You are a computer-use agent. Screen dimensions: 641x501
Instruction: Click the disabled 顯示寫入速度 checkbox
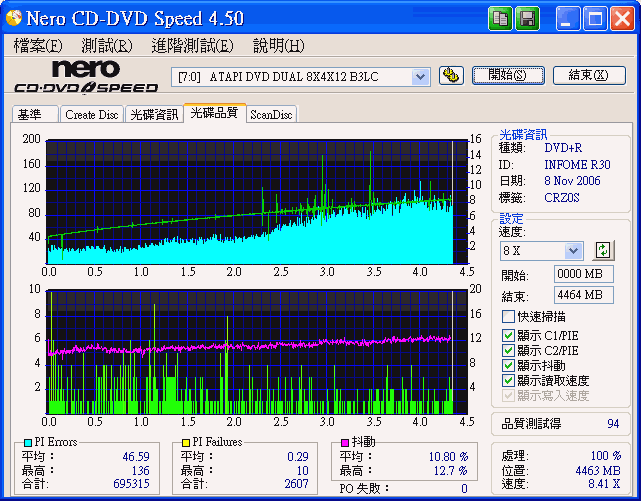508,395
